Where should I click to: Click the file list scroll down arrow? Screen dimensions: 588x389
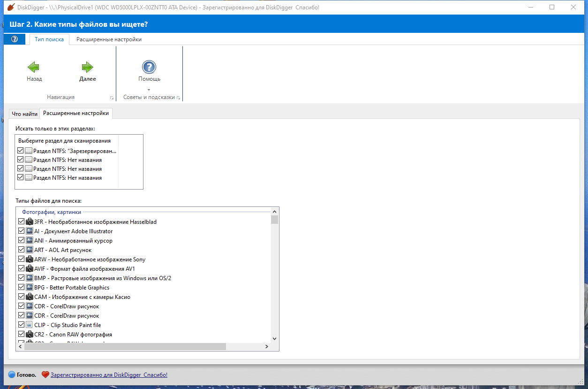(274, 338)
